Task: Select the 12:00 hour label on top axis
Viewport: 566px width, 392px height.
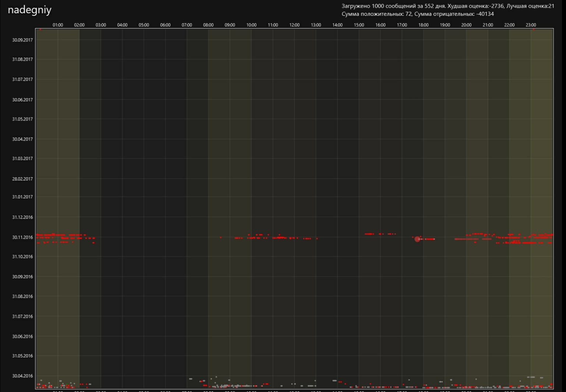Action: 294,25
